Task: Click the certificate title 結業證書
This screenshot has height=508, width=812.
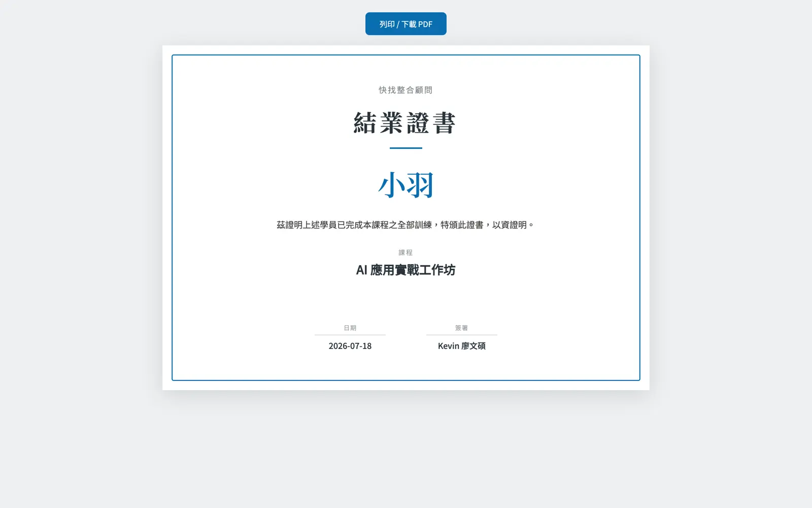Action: coord(405,123)
